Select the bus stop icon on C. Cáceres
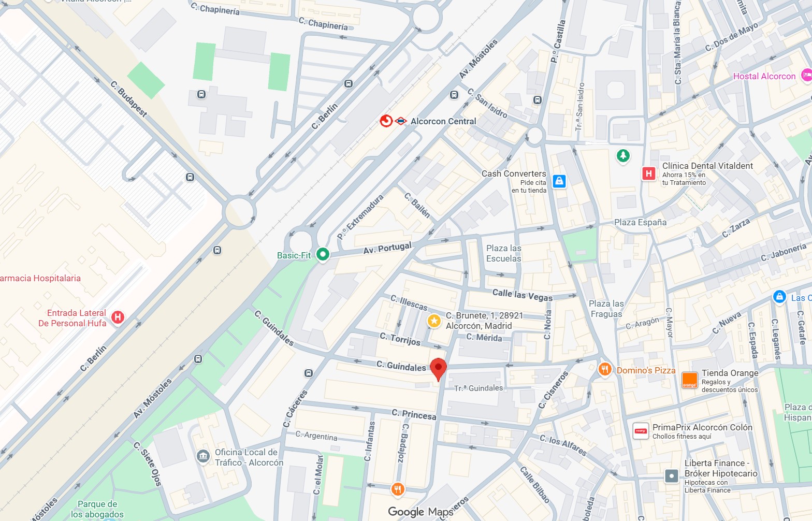This screenshot has height=521, width=812. (x=309, y=373)
